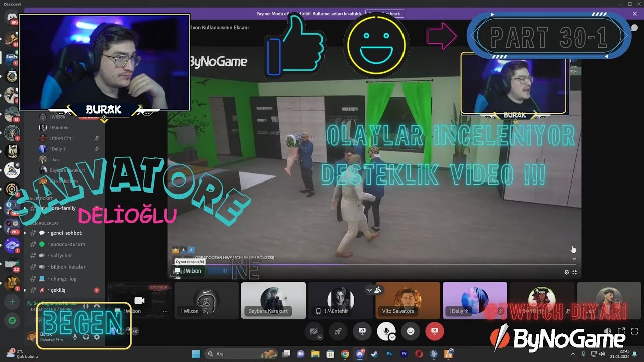Click the share screen button
644x362 pixels.
point(362,331)
